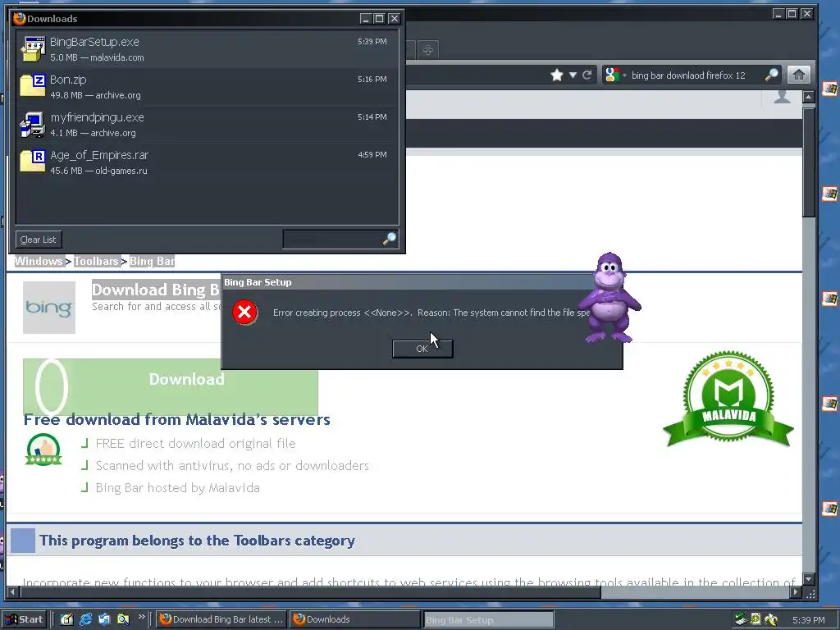This screenshot has height=630, width=840.
Task: Follow the Toolbars breadcrumb link
Action: [x=96, y=262]
